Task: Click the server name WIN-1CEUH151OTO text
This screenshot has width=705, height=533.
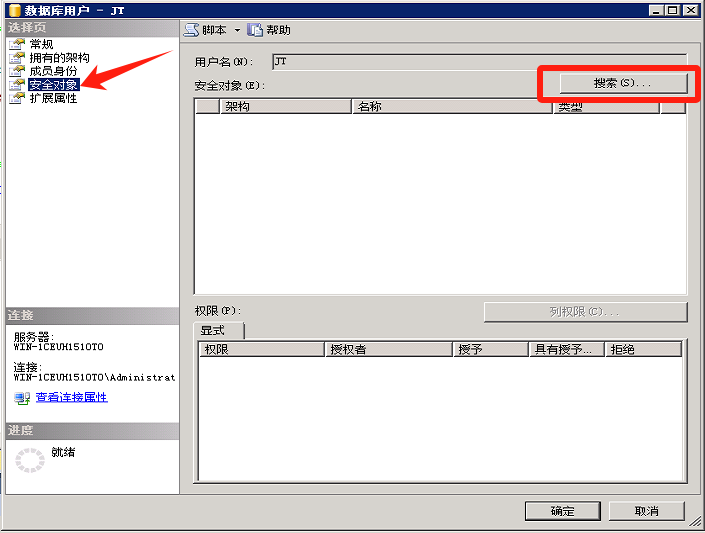Action: 58,347
